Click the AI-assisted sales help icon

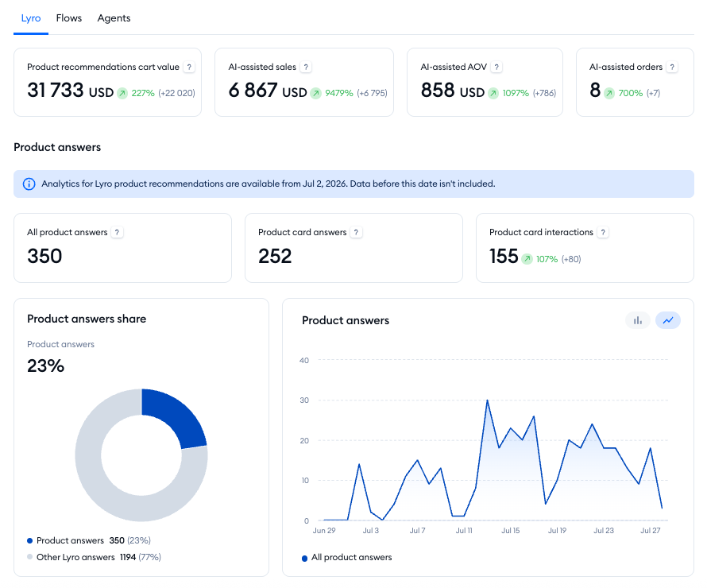(306, 68)
